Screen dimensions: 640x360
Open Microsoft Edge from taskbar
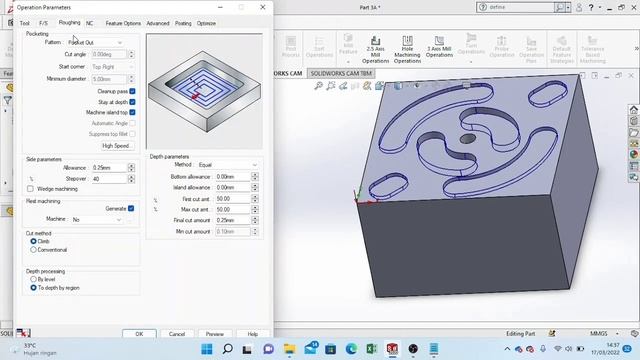click(351, 349)
